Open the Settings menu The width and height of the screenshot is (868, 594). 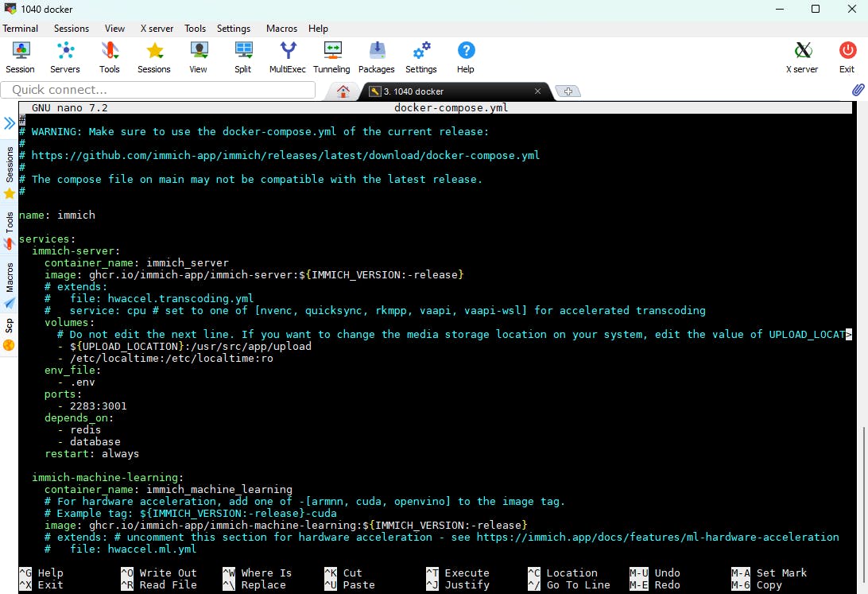234,29
